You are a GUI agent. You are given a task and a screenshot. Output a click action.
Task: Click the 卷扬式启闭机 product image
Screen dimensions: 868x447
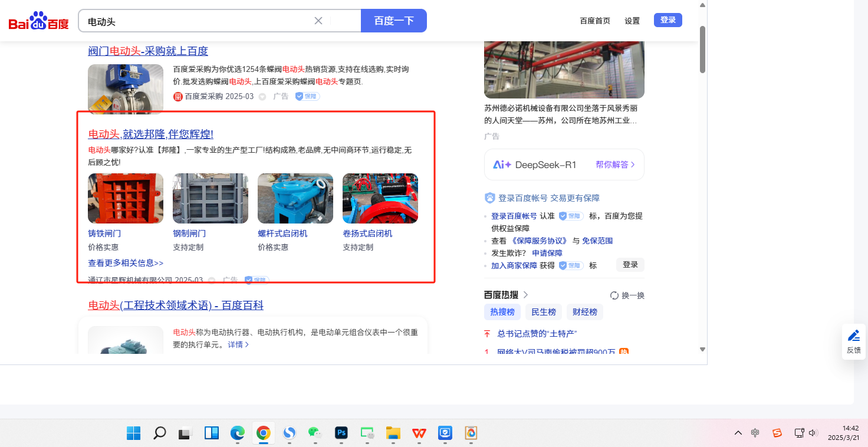click(380, 198)
